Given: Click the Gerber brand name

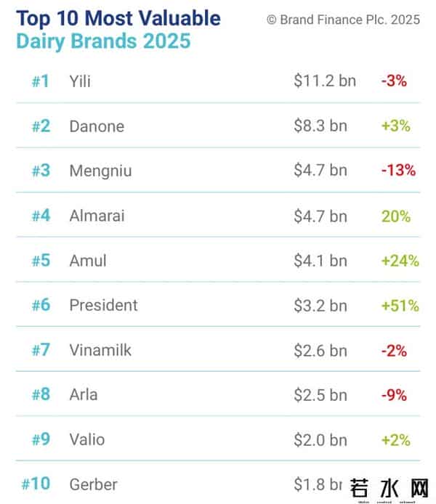Looking at the screenshot, I should pyautogui.click(x=93, y=484).
